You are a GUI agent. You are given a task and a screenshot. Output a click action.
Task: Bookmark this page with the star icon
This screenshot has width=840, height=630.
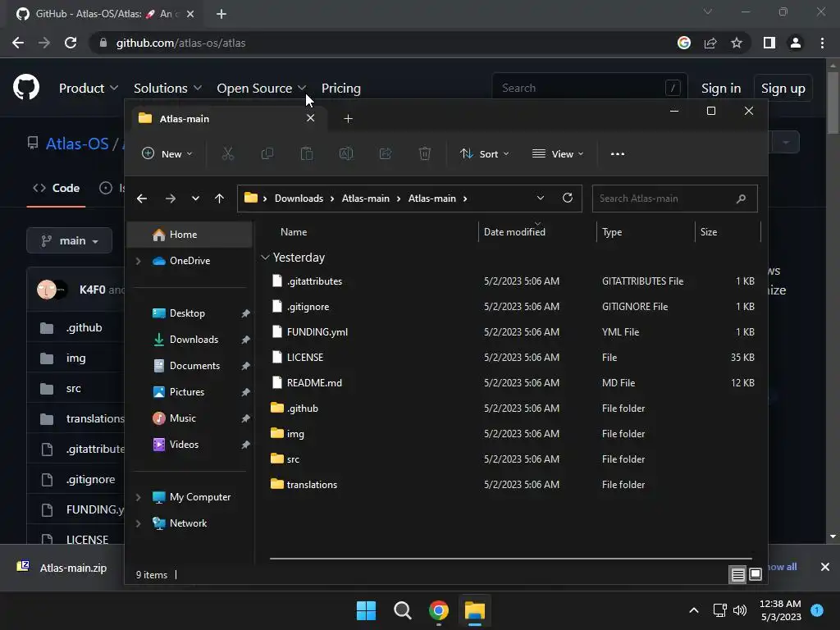[737, 43]
